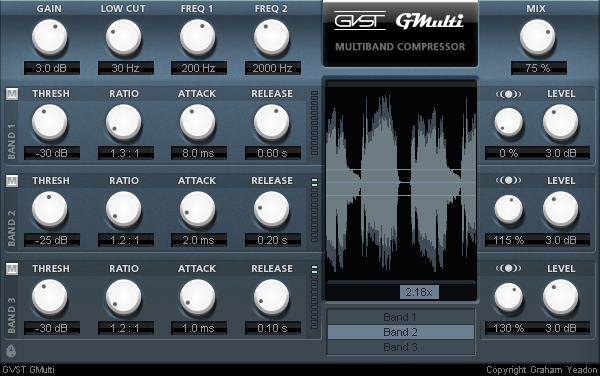Select Band 1 in the display list

tap(401, 317)
